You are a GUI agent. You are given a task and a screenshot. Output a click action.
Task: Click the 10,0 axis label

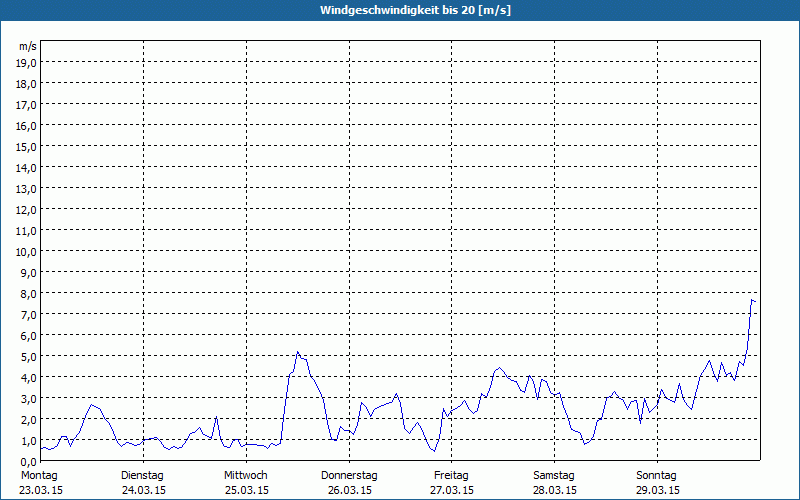coord(27,252)
